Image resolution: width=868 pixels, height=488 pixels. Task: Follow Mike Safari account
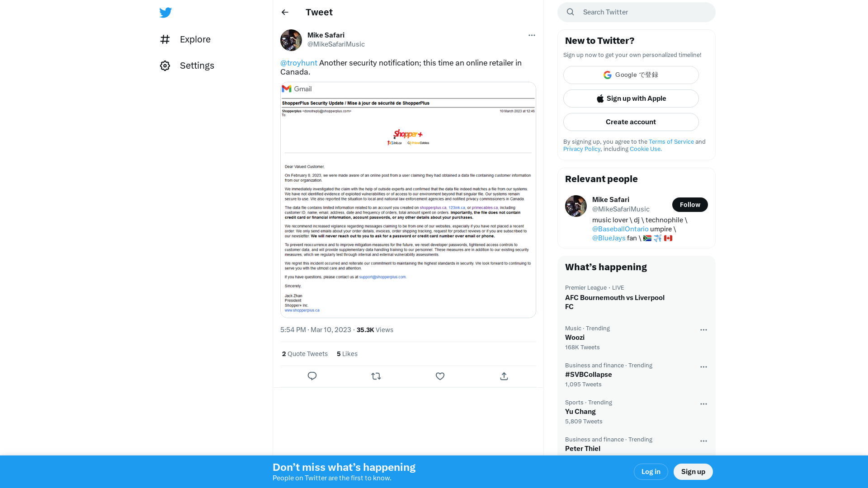point(690,204)
